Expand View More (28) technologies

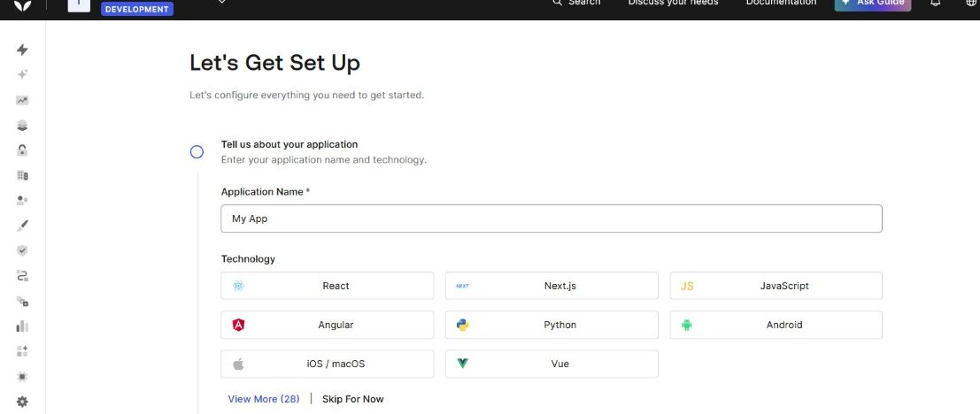pos(264,399)
